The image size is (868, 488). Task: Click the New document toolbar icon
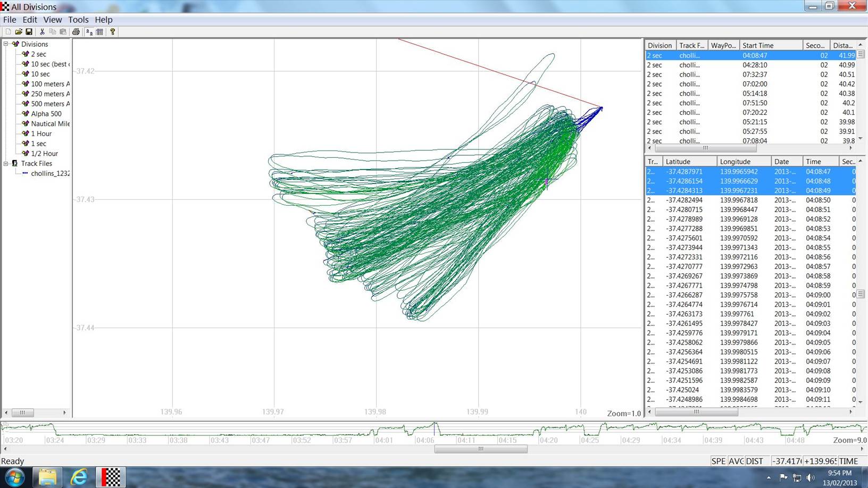click(9, 32)
